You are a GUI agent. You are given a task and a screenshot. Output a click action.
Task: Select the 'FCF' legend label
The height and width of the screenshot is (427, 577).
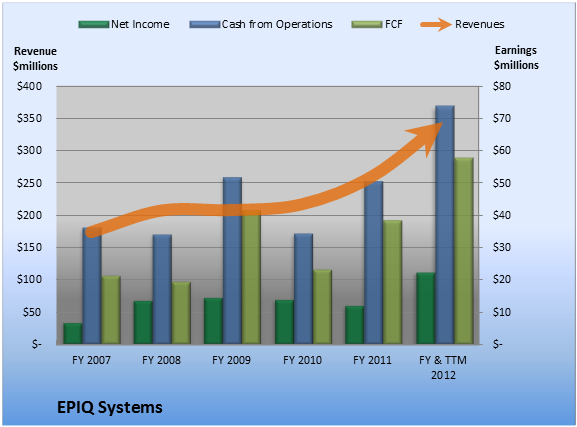[x=394, y=24]
